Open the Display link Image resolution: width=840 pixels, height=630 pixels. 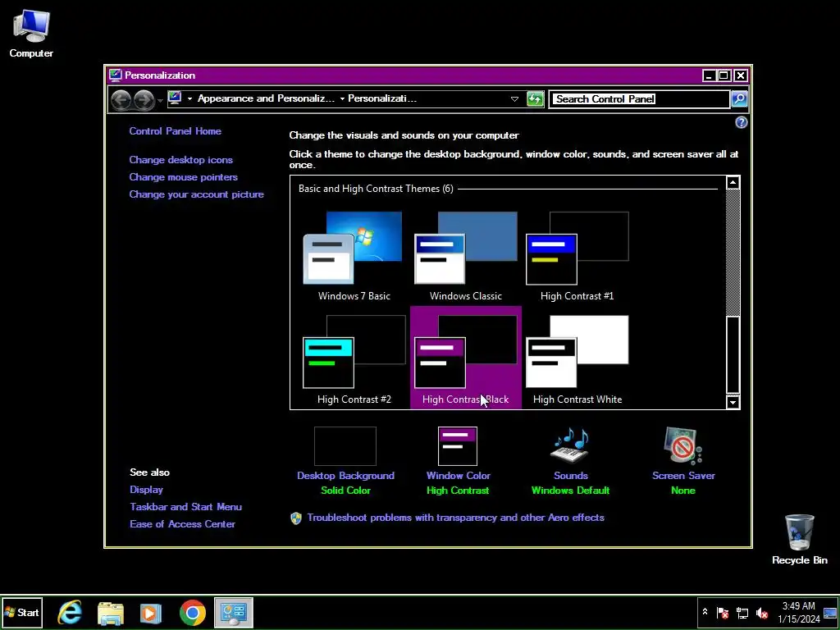pos(146,490)
